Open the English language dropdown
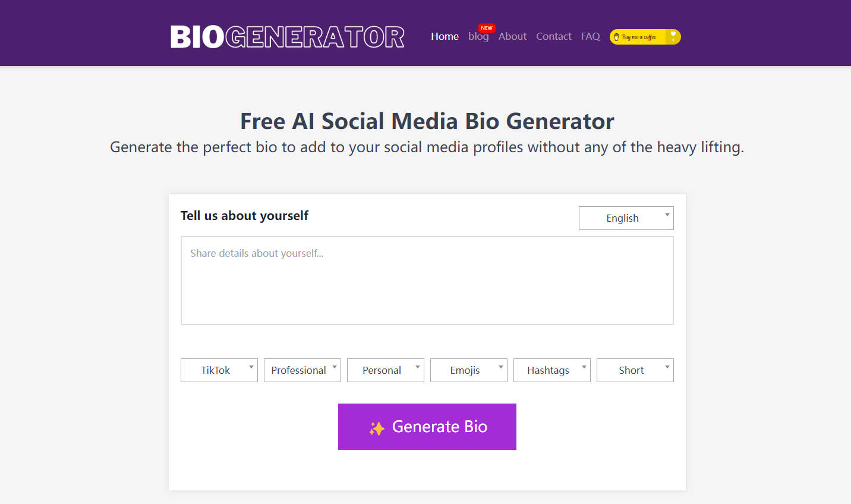 pyautogui.click(x=626, y=218)
